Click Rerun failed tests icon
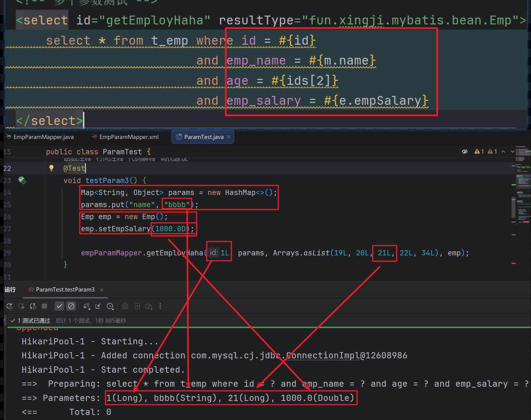This screenshot has height=420, width=531. (21, 306)
